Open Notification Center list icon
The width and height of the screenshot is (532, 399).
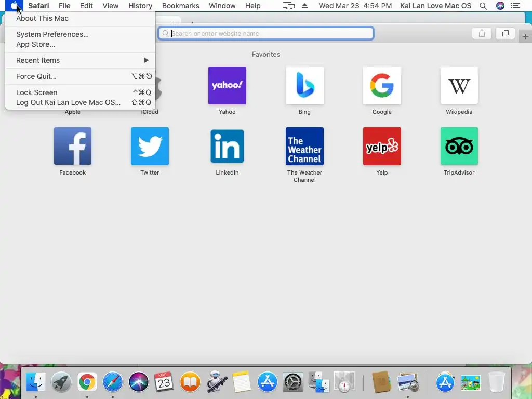pyautogui.click(x=515, y=6)
